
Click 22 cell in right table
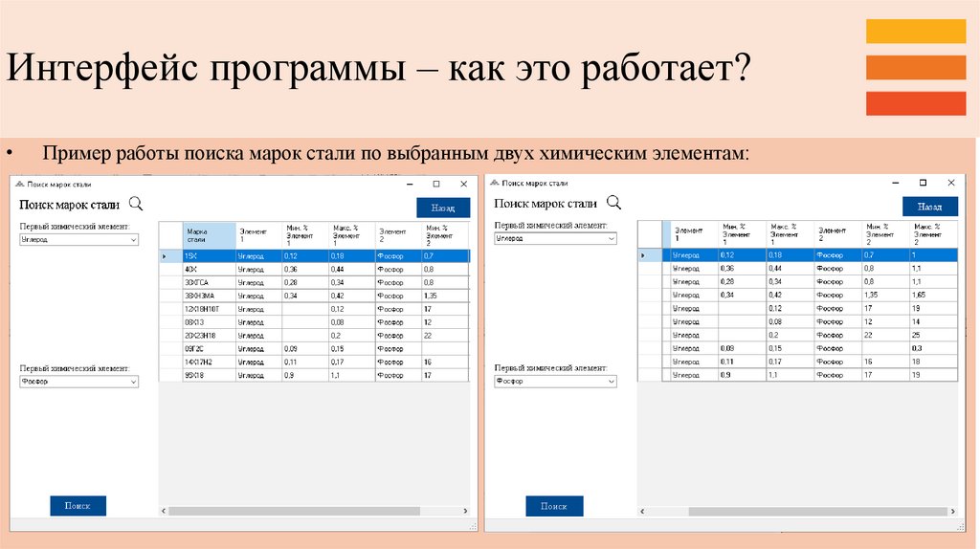(x=885, y=335)
